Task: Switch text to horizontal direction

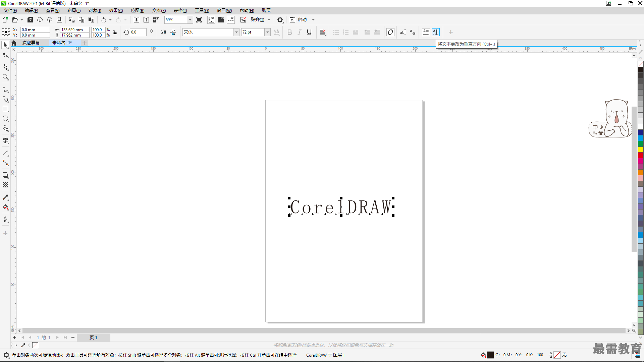Action: coord(426,32)
